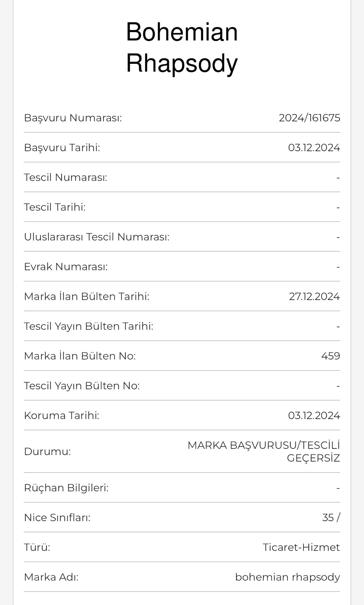Select bulletin date 27.12.2024
Image resolution: width=364 pixels, height=605 pixels.
click(314, 296)
